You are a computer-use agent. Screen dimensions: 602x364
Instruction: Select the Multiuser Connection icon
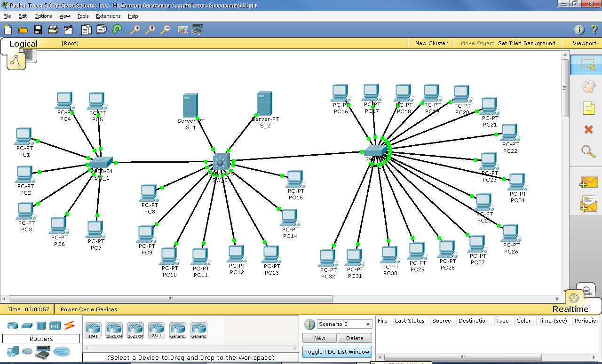pos(61,351)
